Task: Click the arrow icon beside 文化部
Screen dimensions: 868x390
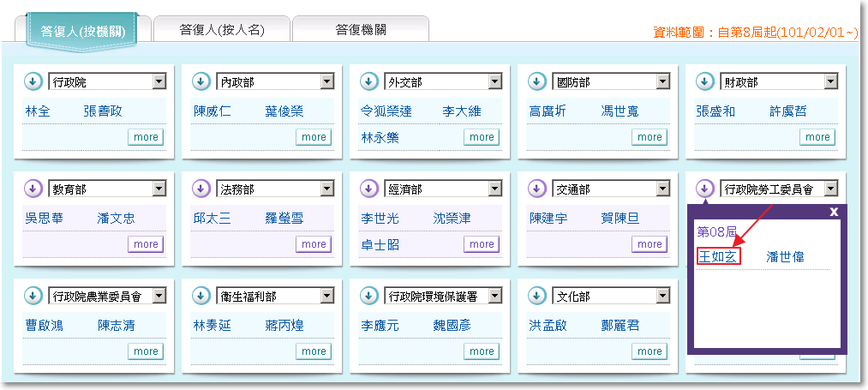Action: pyautogui.click(x=536, y=296)
